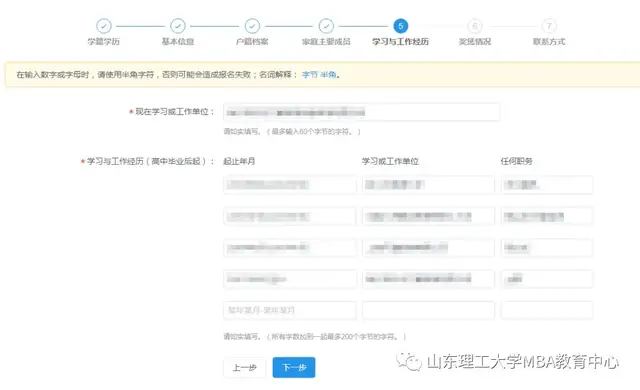Click fourth row 学习或工作单位 field
This screenshot has width=640, height=390.
[428, 279]
